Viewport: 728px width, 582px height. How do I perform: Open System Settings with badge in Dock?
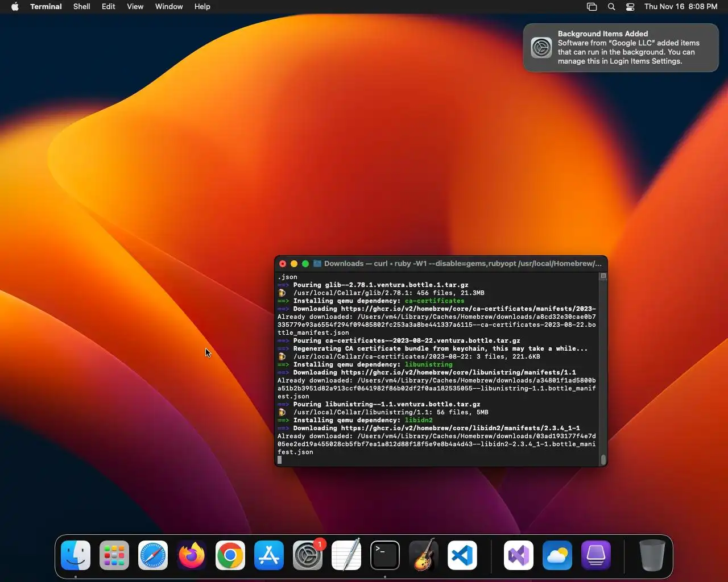308,555
